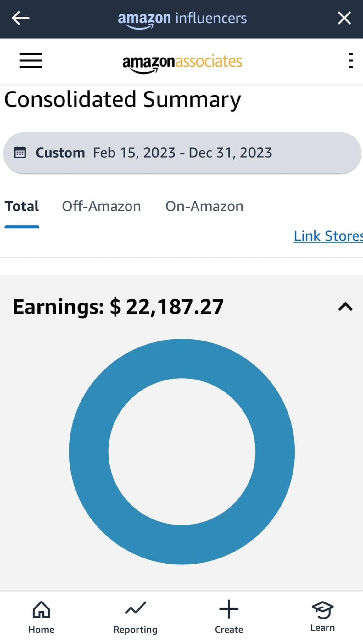Click the Consolidated Summary heading
363x644 pixels.
click(122, 100)
